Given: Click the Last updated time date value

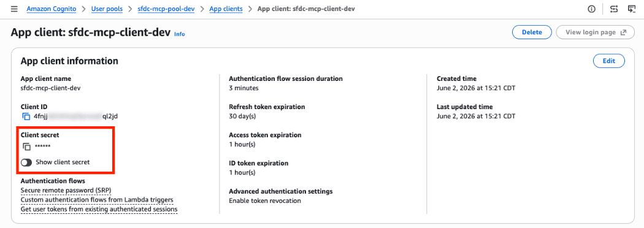Looking at the screenshot, I should pos(476,116).
